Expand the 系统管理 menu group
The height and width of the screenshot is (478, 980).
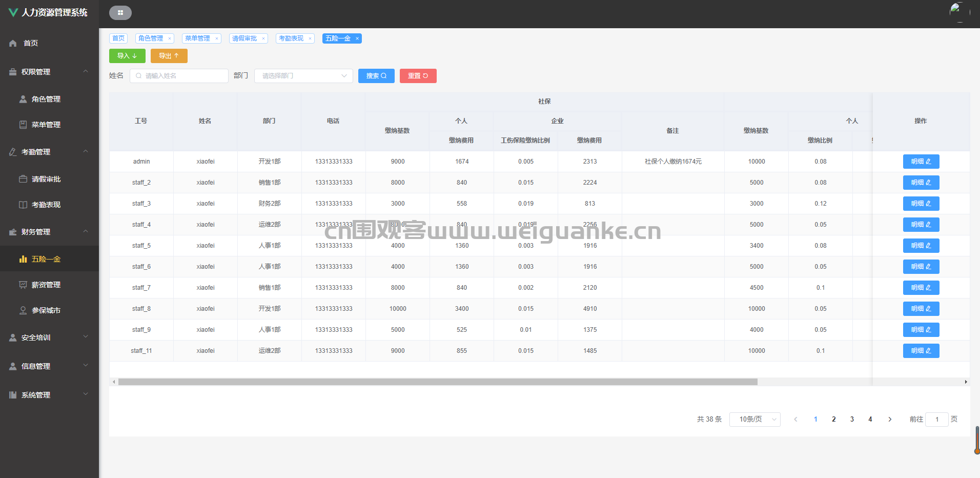coord(86,394)
